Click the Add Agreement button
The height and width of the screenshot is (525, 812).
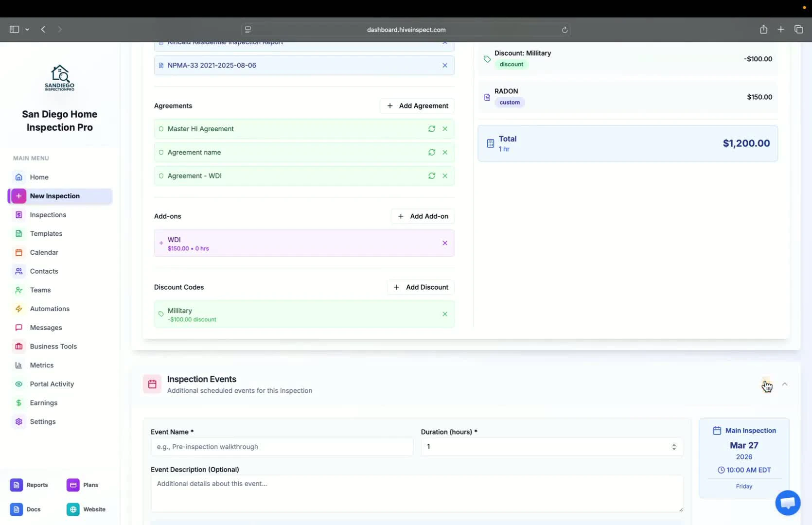point(417,105)
